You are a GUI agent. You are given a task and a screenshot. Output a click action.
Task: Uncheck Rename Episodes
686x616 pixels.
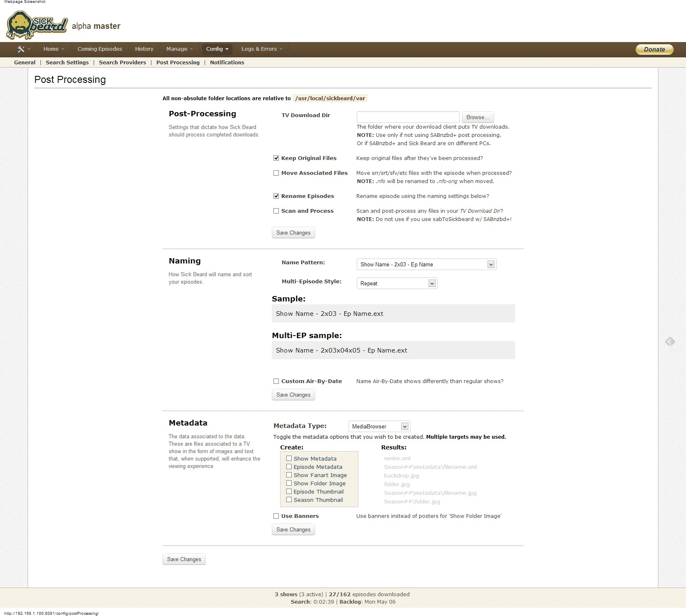276,196
